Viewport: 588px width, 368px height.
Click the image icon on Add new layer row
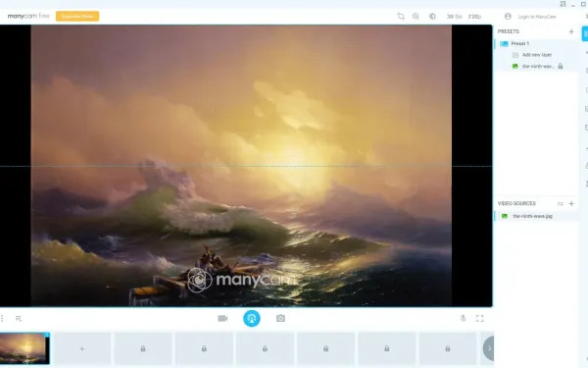coord(515,55)
